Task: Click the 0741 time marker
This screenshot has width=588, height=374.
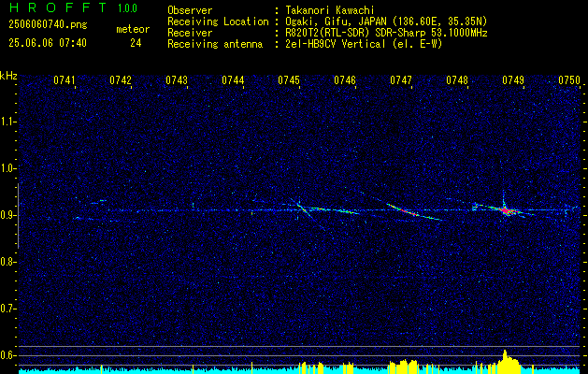Action: point(65,80)
